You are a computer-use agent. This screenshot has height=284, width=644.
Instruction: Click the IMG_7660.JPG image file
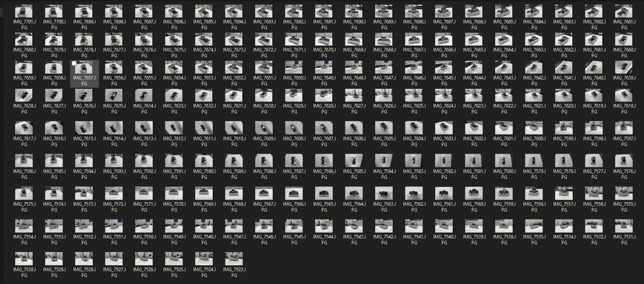624,40
